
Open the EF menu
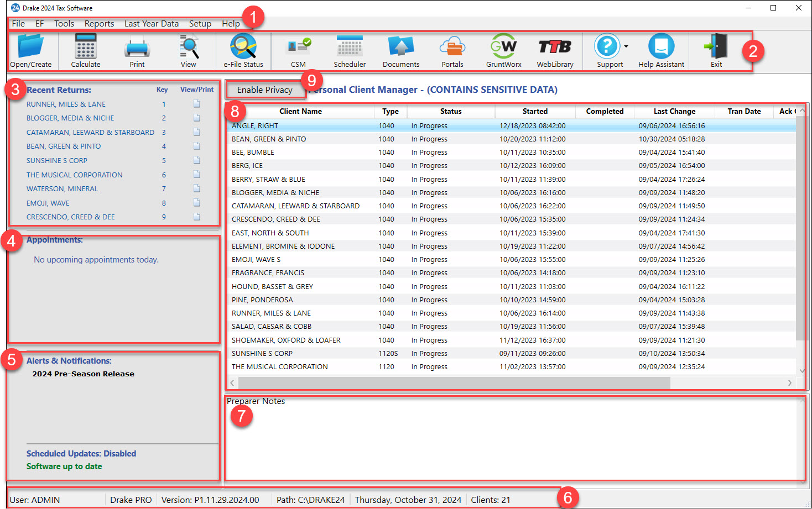point(39,23)
